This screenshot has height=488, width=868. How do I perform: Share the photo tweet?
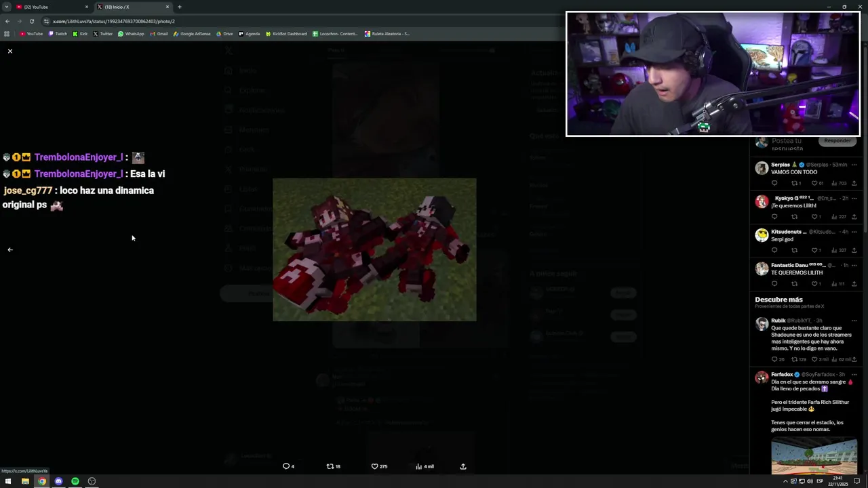tap(463, 466)
